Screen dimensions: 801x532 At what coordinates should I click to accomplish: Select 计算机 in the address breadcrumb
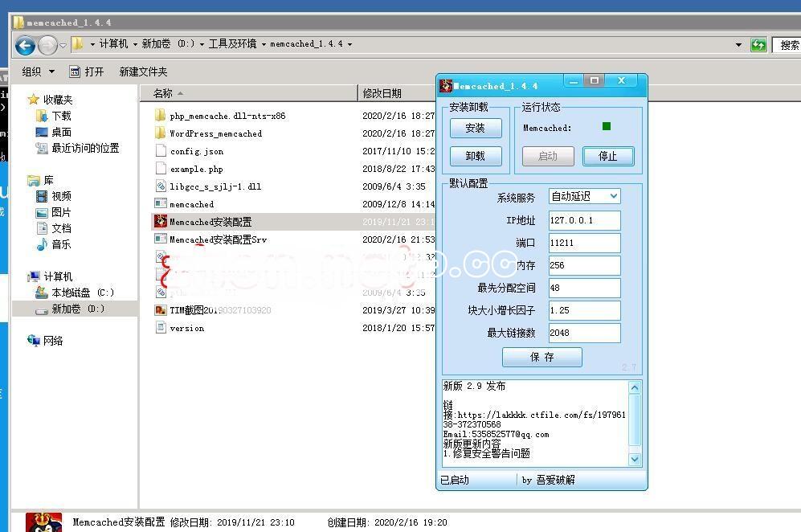click(x=113, y=44)
